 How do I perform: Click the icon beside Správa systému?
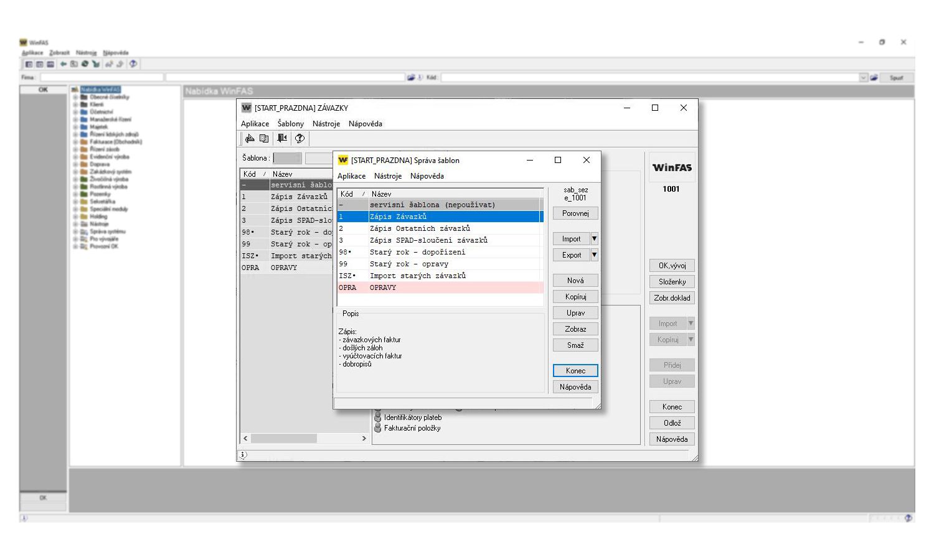(x=83, y=231)
